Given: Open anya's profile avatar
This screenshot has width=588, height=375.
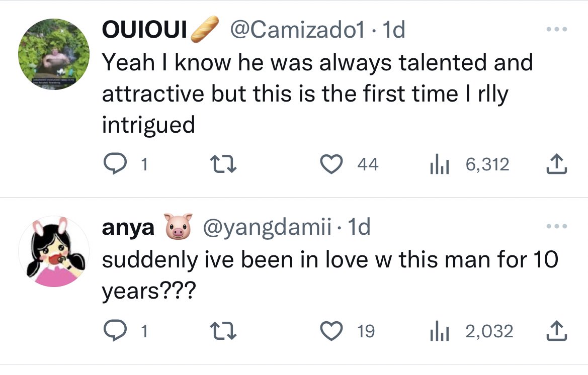Looking at the screenshot, I should coord(54,251).
